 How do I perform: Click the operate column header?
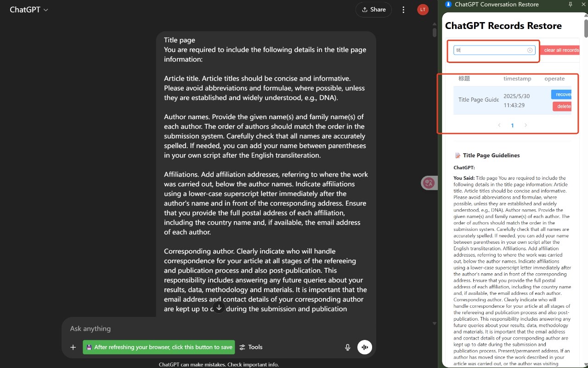pos(554,79)
